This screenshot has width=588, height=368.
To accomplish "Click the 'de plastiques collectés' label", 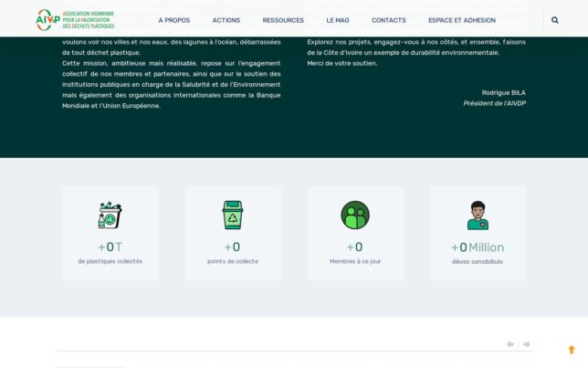I will (110, 261).
